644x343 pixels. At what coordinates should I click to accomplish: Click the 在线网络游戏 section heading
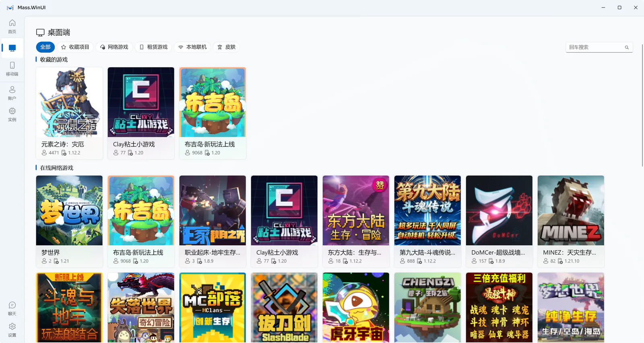point(57,168)
